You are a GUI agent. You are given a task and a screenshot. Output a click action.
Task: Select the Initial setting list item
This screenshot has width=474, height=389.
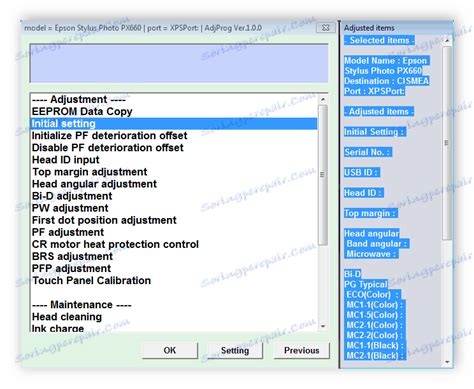point(174,123)
